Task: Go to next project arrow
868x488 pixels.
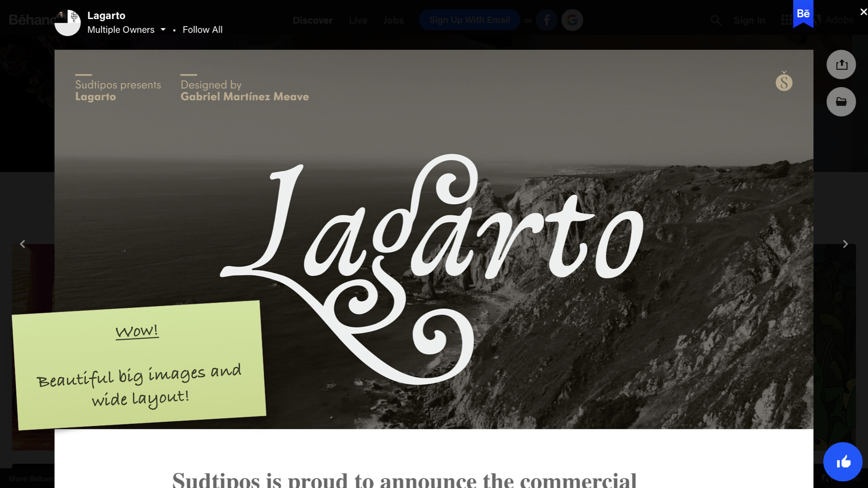Action: tap(845, 244)
